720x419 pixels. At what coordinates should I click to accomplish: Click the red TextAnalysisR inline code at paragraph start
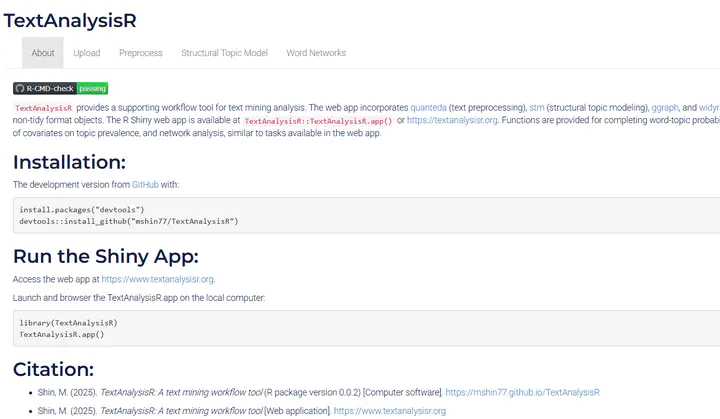[x=44, y=108]
